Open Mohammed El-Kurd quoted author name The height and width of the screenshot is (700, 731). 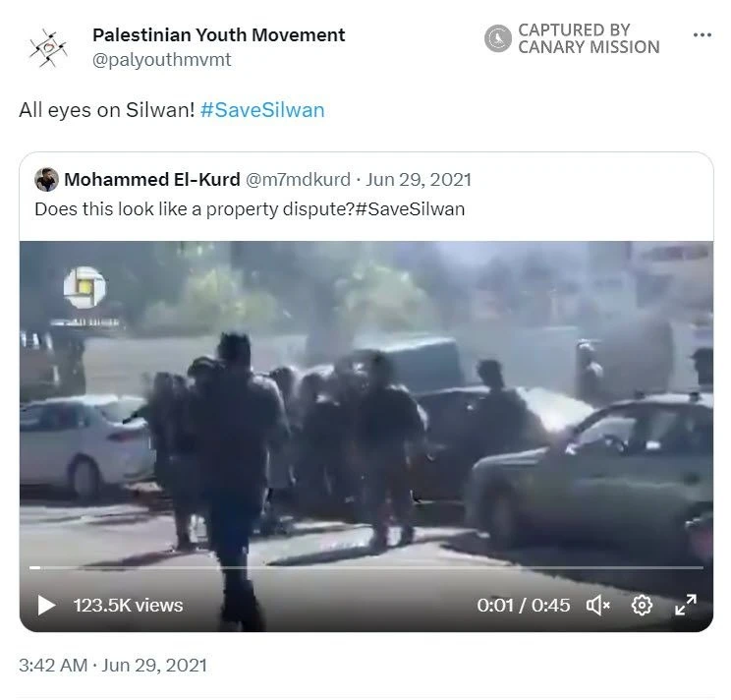pos(152,180)
